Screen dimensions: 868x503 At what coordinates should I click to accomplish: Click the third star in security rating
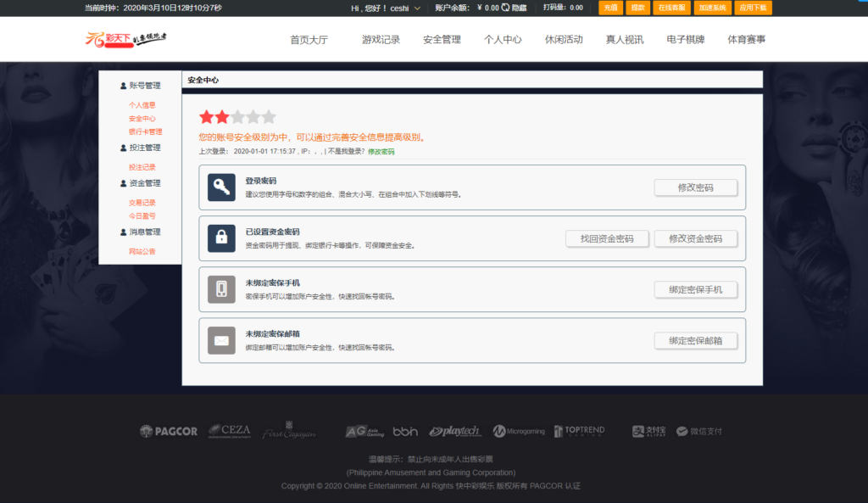[x=238, y=117]
